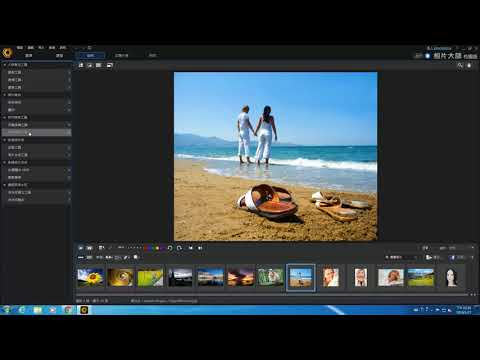Click the magnifier zoom tool icon
The width and height of the screenshot is (480, 360).
coord(460,65)
